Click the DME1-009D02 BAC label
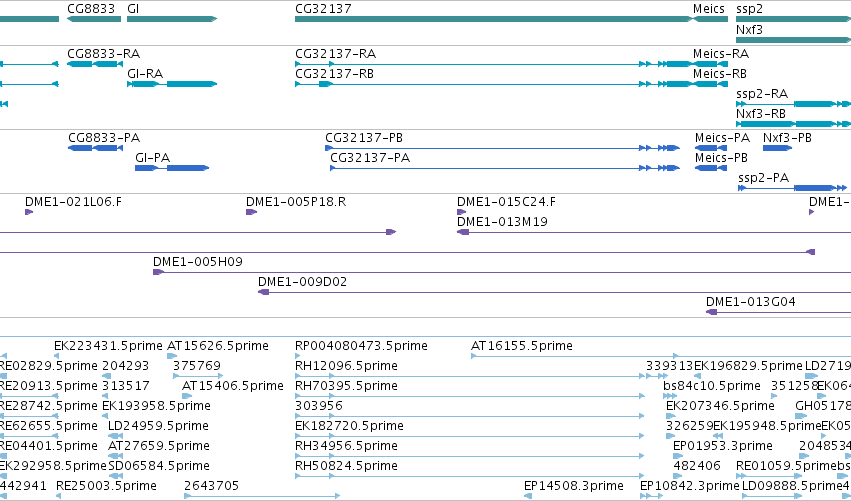The width and height of the screenshot is (851, 501). [302, 282]
